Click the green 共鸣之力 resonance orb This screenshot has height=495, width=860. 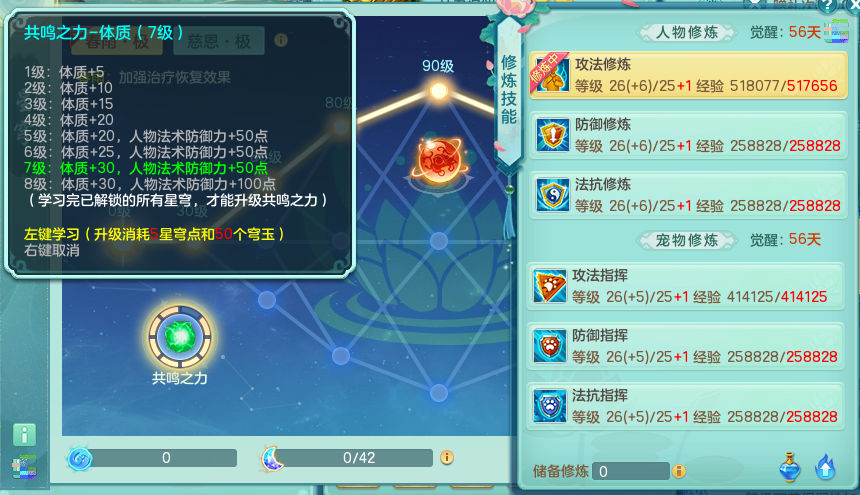pyautogui.click(x=180, y=337)
